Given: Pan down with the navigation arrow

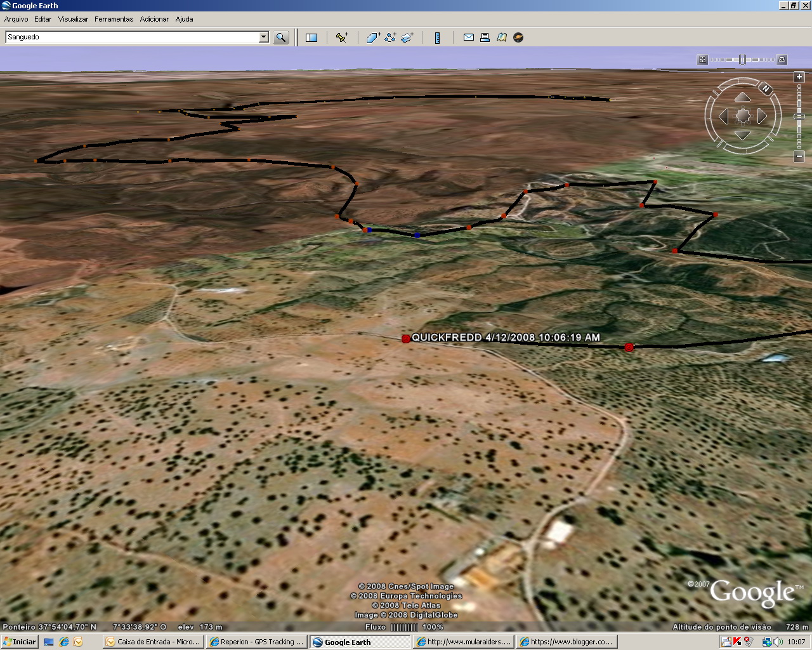Looking at the screenshot, I should pyautogui.click(x=743, y=135).
